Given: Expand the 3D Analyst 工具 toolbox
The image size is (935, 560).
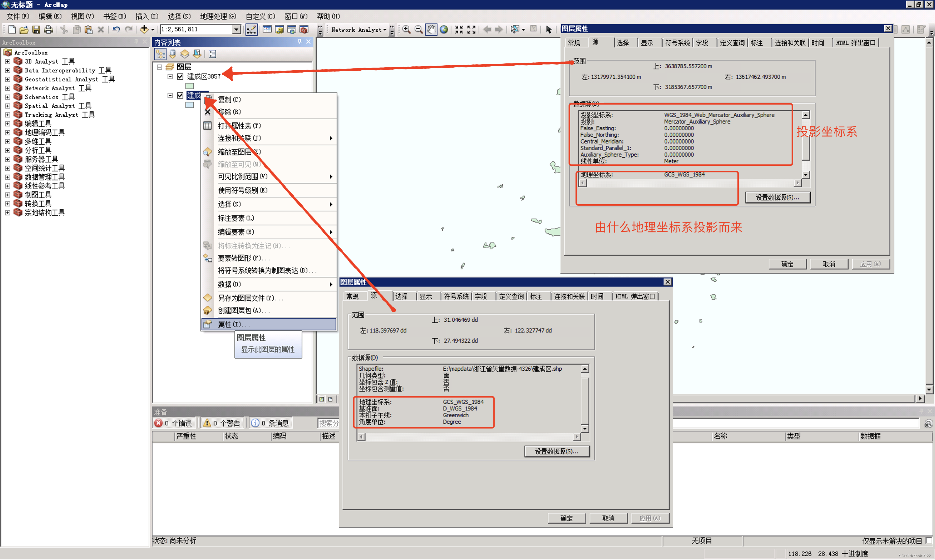Looking at the screenshot, I should (8, 61).
